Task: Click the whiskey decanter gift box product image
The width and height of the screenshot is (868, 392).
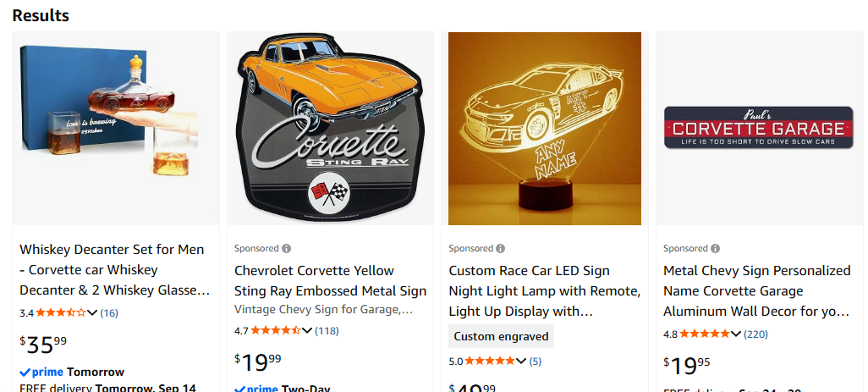Action: [x=116, y=129]
